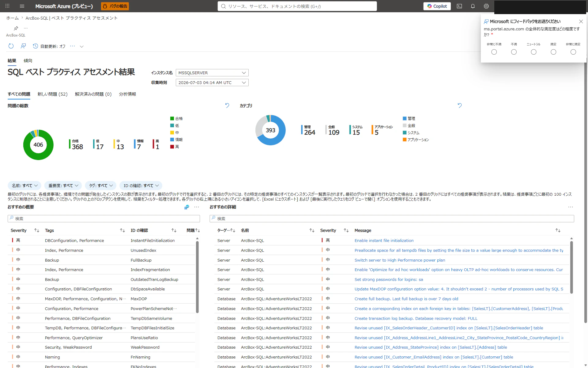Screen dimensions: 588x368
Task: Select 非常に不満 radio button
Action: click(x=494, y=52)
